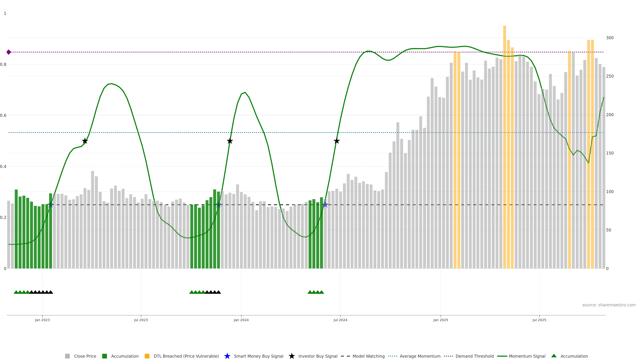Screen dimensions: 644x362
Task: Click the Investor Buy star near Jan 2024
Action: pos(230,141)
